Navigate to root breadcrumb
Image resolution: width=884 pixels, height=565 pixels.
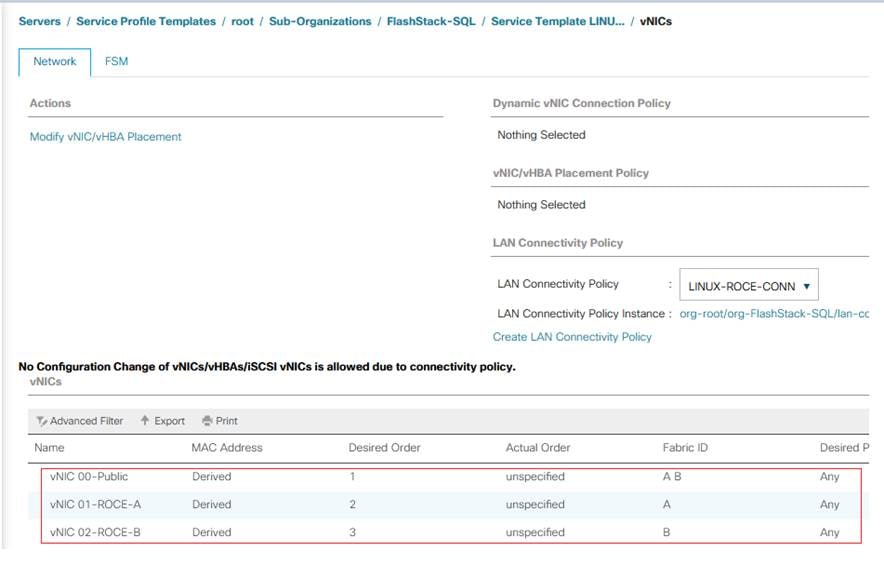click(242, 21)
